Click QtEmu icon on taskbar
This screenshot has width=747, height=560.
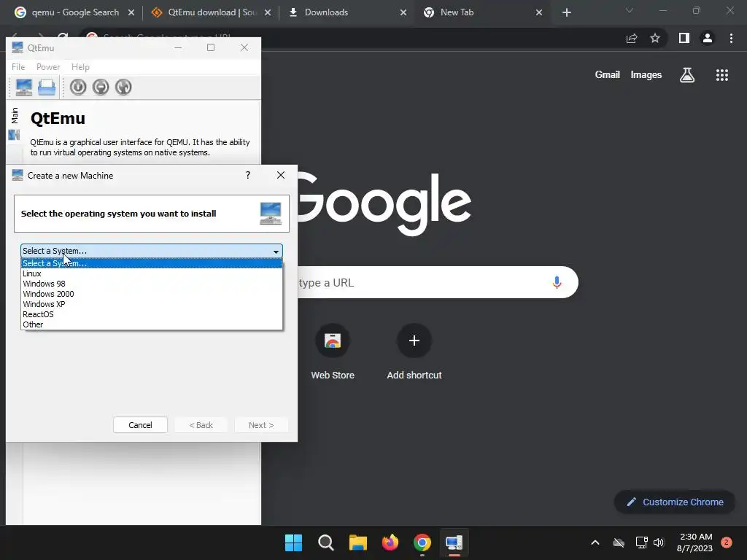[x=454, y=542]
